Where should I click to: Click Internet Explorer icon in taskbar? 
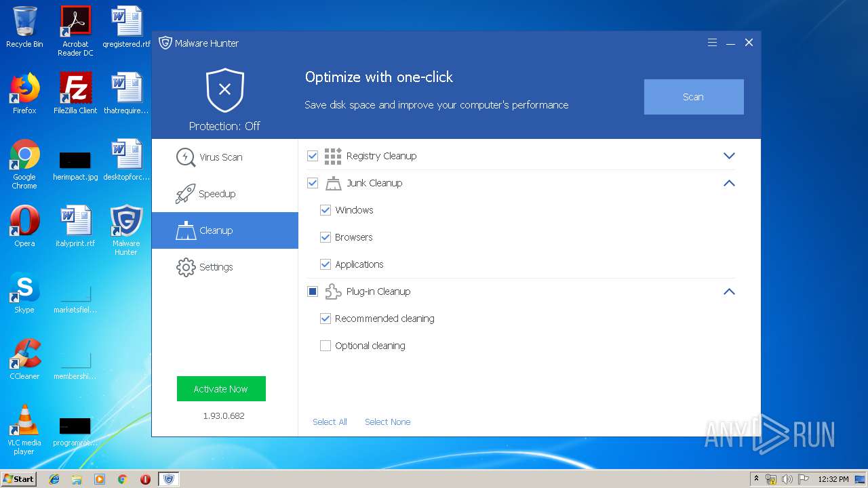point(54,479)
